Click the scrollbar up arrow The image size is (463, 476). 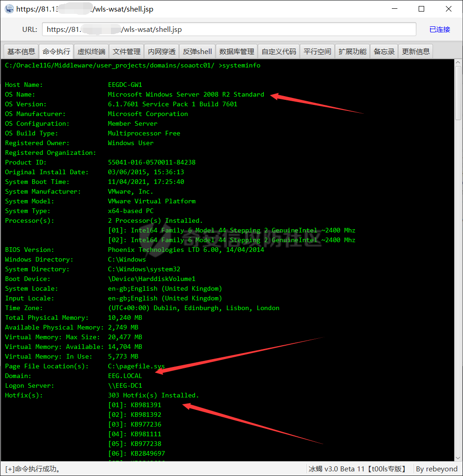[x=458, y=62]
